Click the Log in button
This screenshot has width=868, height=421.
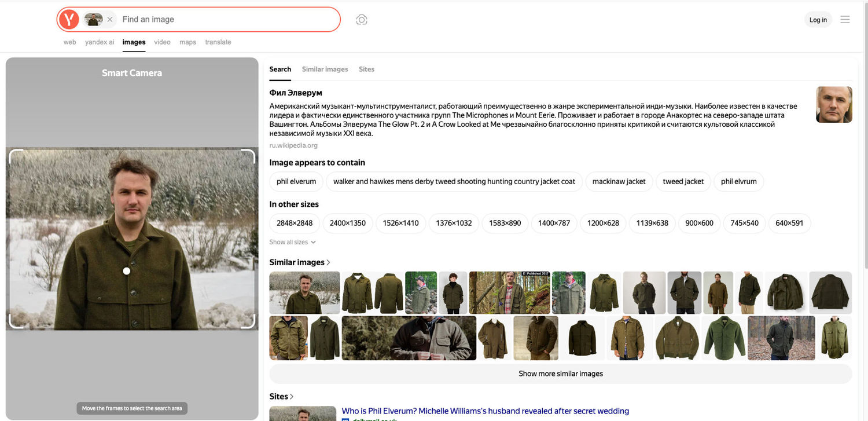click(x=818, y=20)
